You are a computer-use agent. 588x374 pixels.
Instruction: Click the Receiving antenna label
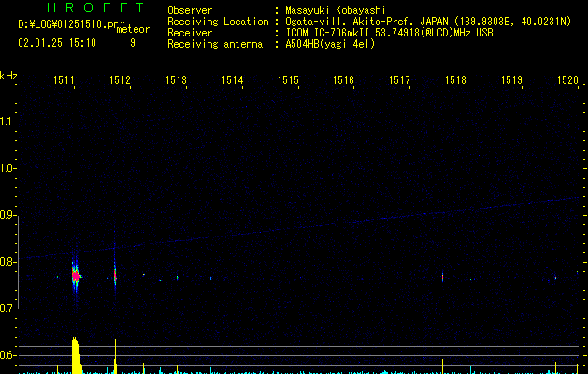point(215,44)
